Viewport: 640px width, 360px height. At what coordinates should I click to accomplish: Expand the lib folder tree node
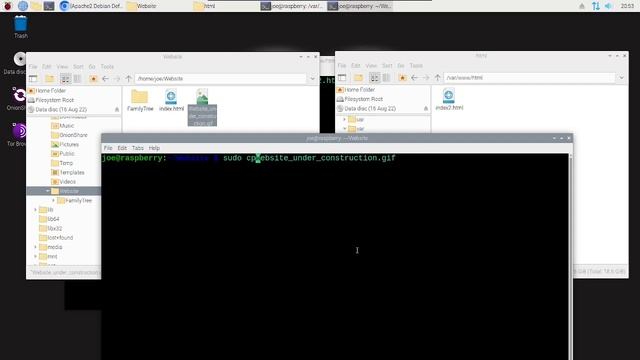(36, 210)
